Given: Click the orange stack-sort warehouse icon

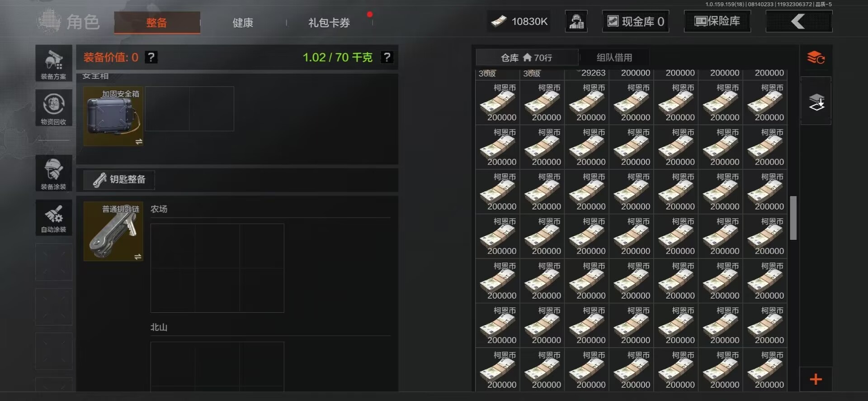Looking at the screenshot, I should pos(816,58).
